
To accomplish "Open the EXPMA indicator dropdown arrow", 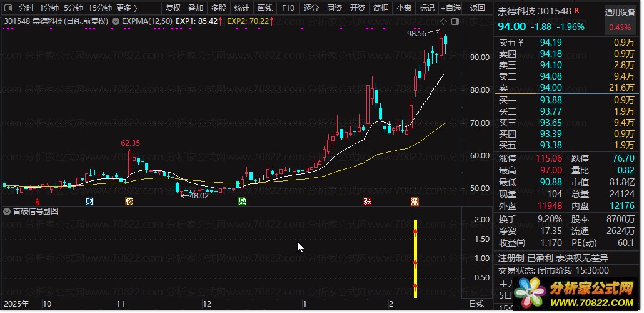I will click(116, 21).
